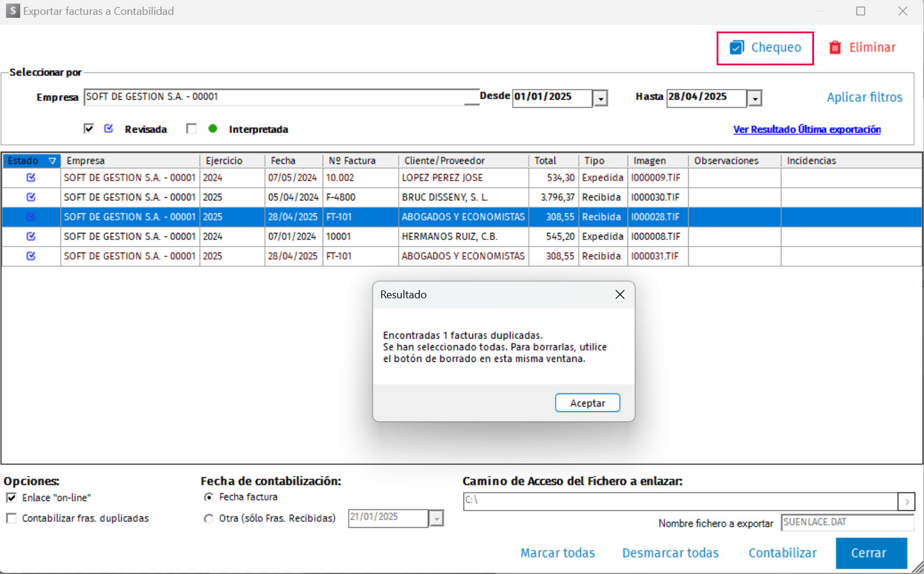Select the LOPEZ PEREZ JOSE cell
924x574 pixels.
click(463, 178)
